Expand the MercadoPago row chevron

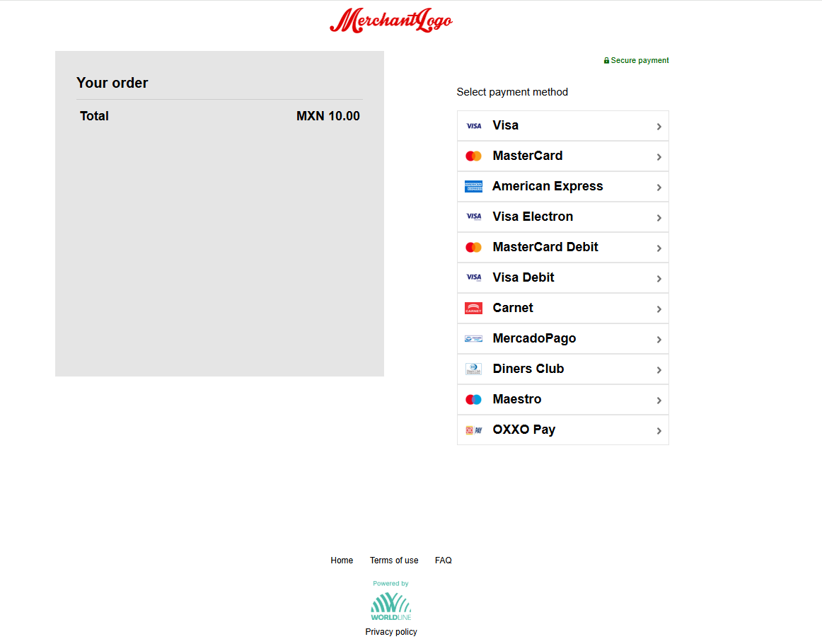[x=659, y=339]
